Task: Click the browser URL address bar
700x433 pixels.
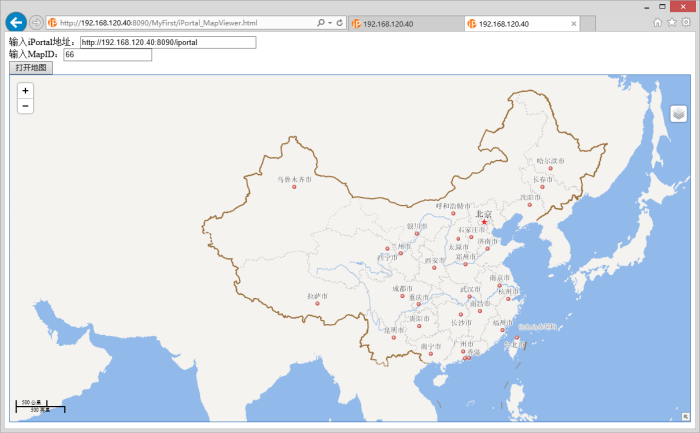Action: coord(180,22)
